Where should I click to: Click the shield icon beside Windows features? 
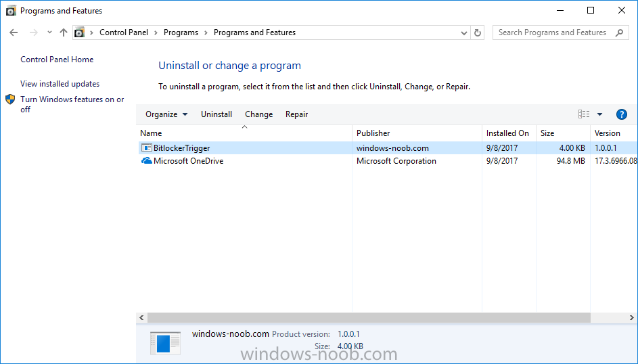tap(10, 99)
